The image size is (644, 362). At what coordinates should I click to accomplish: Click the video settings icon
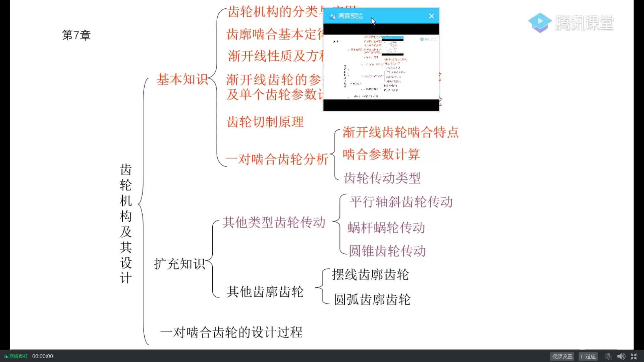pyautogui.click(x=561, y=356)
